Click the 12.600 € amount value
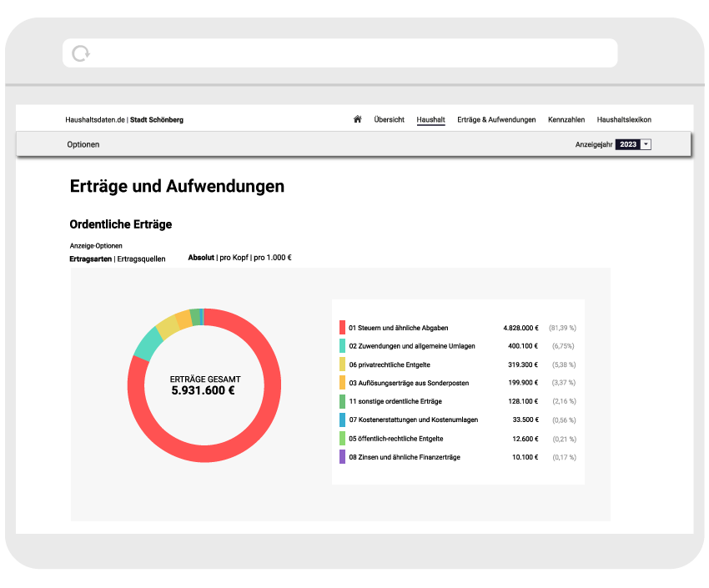Viewport: 709px width, 588px height. pos(525,439)
